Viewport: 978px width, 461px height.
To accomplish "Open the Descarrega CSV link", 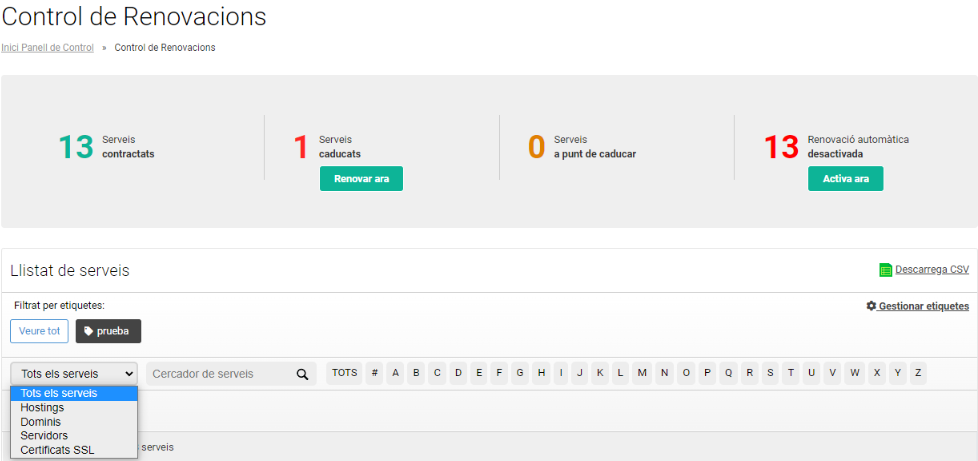I will [932, 270].
